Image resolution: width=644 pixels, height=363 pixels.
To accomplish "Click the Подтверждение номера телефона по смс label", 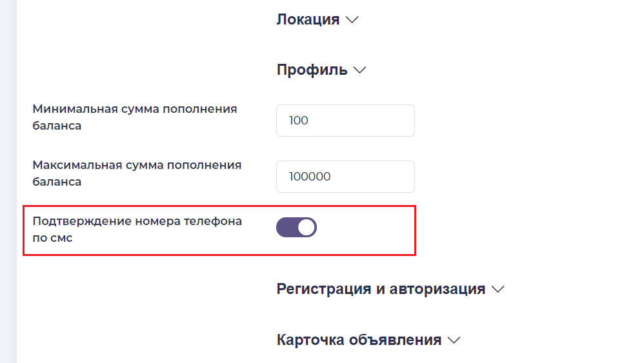I will [x=137, y=229].
